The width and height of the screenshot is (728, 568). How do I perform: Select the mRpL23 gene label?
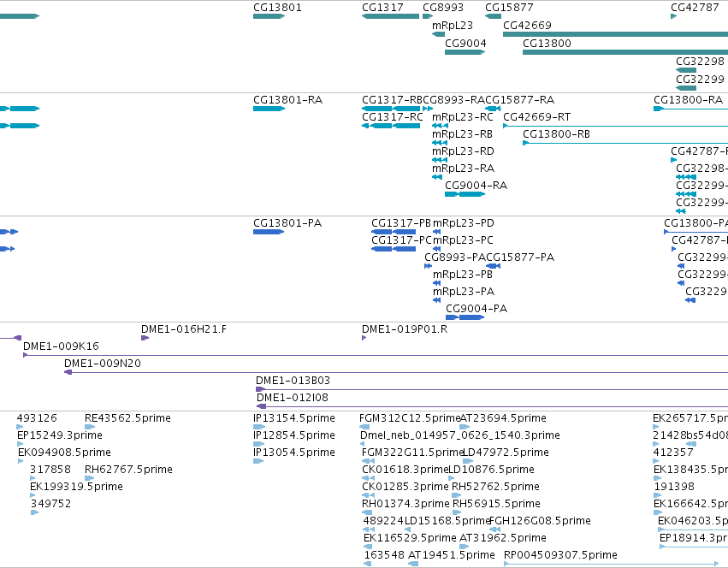tap(453, 26)
